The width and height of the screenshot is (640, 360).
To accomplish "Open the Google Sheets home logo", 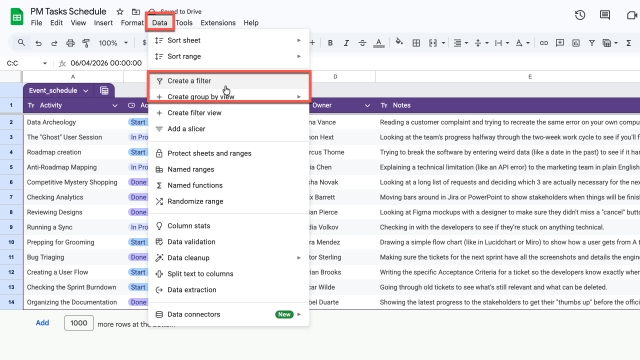I will point(17,17).
